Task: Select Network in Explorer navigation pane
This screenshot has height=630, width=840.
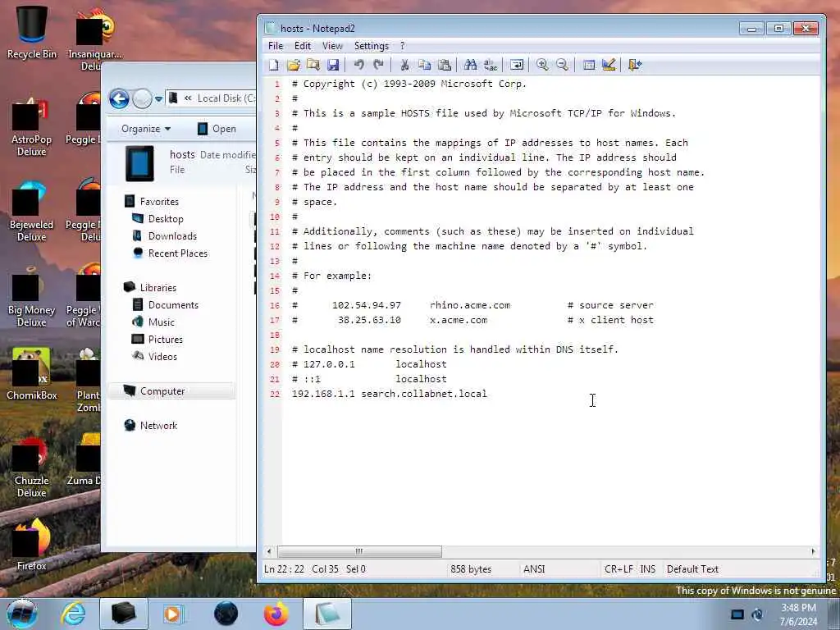Action: (158, 426)
